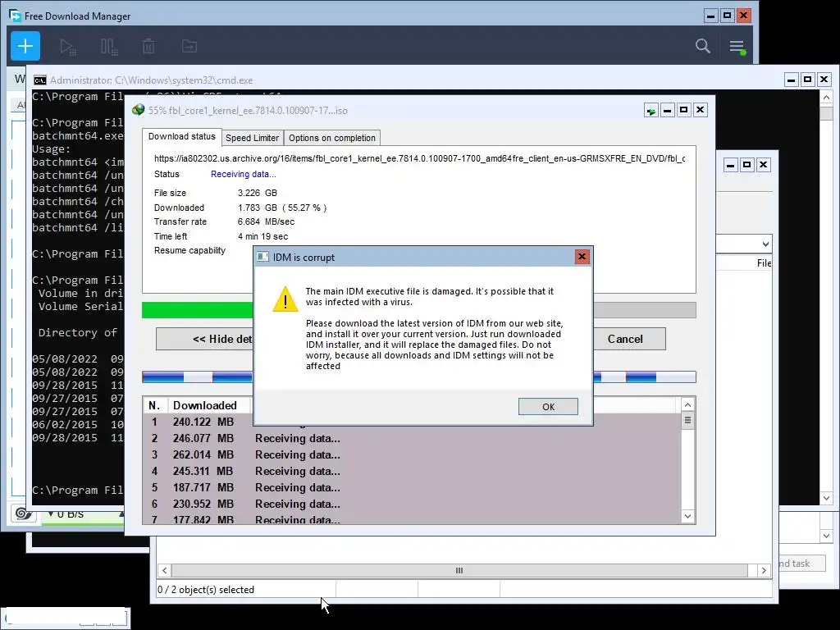This screenshot has height=630, width=840.
Task: Close the IDM is corrupt dialog
Action: (x=582, y=257)
